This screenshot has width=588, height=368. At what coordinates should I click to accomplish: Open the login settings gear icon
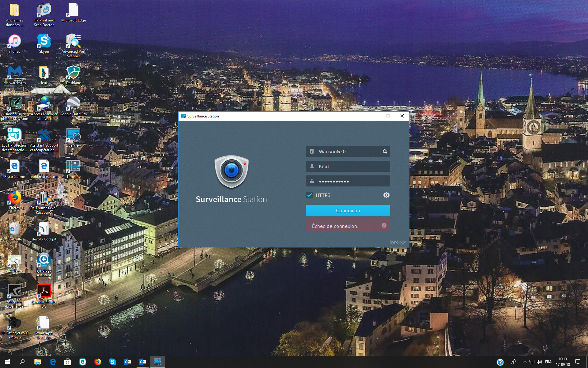point(386,195)
